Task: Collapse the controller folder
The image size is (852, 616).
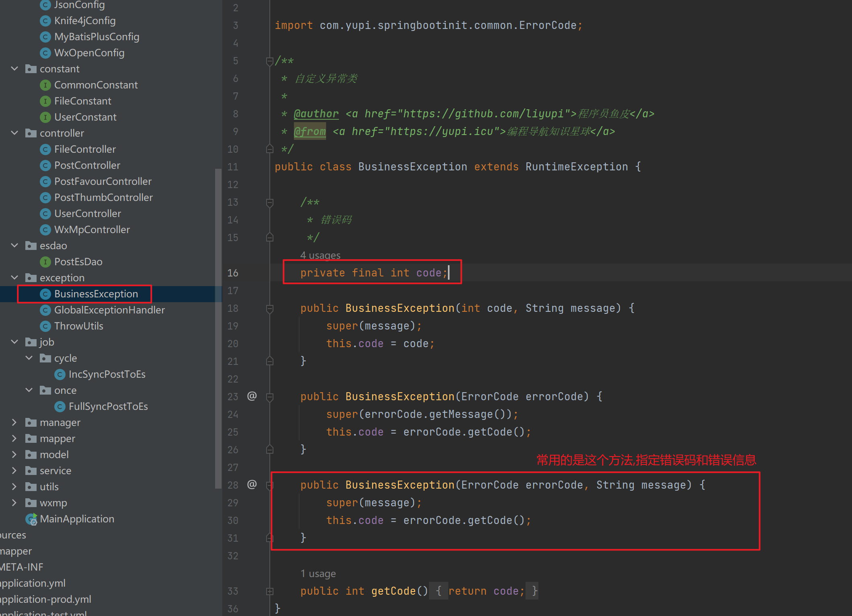Action: pyautogui.click(x=14, y=133)
